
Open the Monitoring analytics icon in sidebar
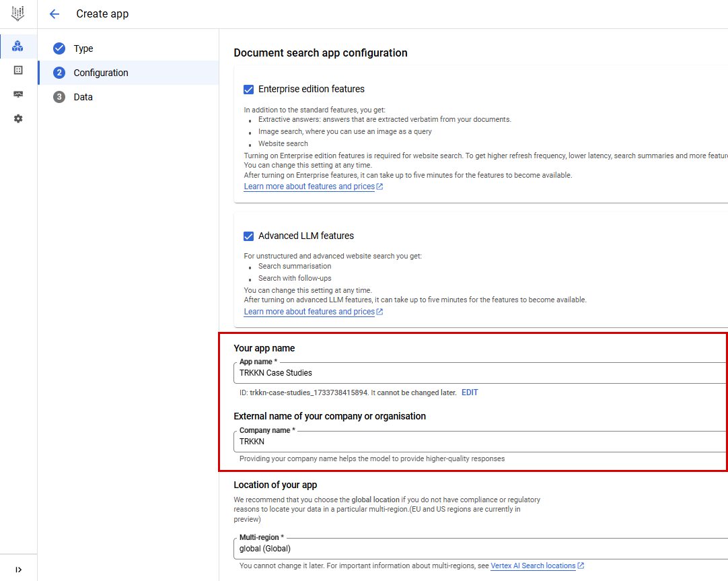(x=18, y=94)
